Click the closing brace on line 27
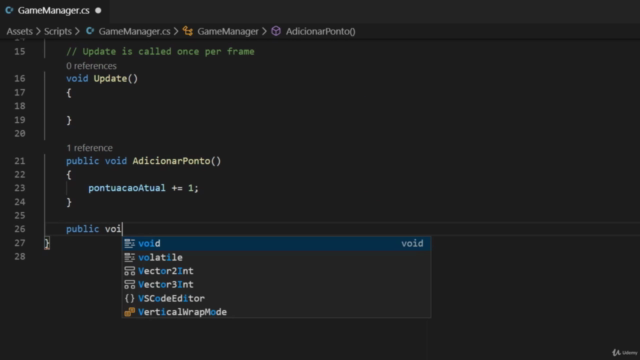The height and width of the screenshot is (360, 640). 47,243
